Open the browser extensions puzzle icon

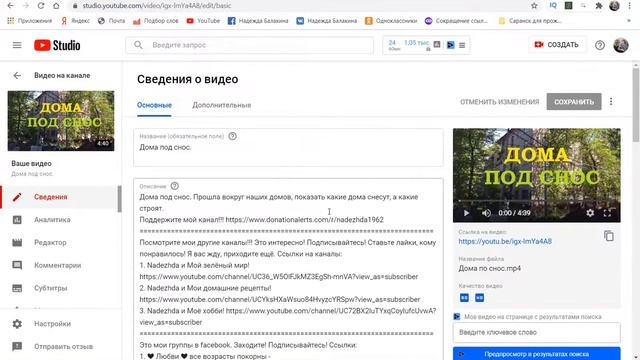click(599, 6)
